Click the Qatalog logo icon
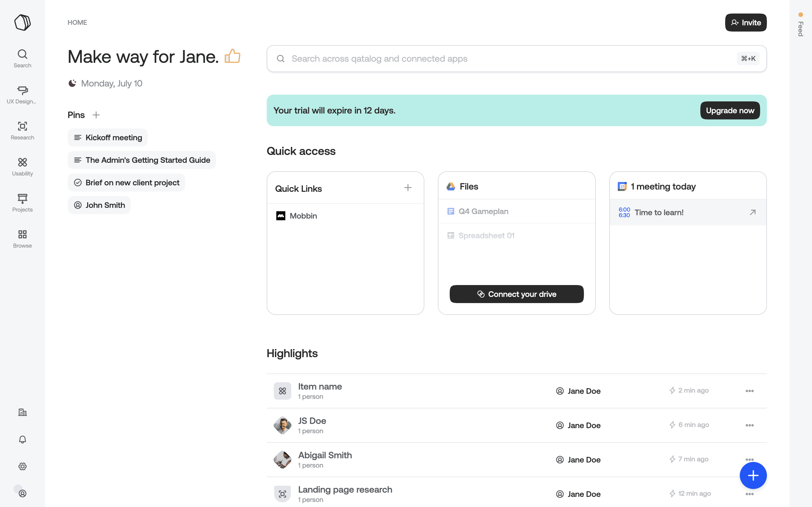The image size is (812, 507). (23, 23)
